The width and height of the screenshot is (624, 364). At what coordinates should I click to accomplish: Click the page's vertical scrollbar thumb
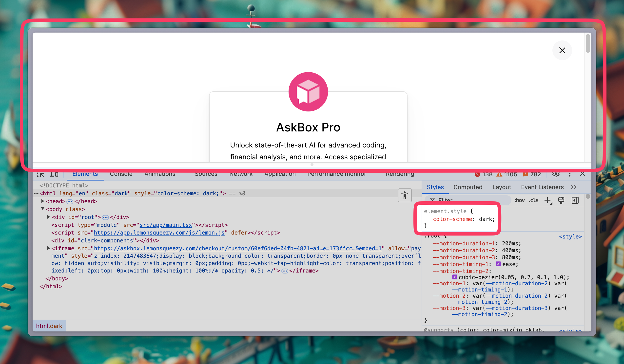(588, 44)
